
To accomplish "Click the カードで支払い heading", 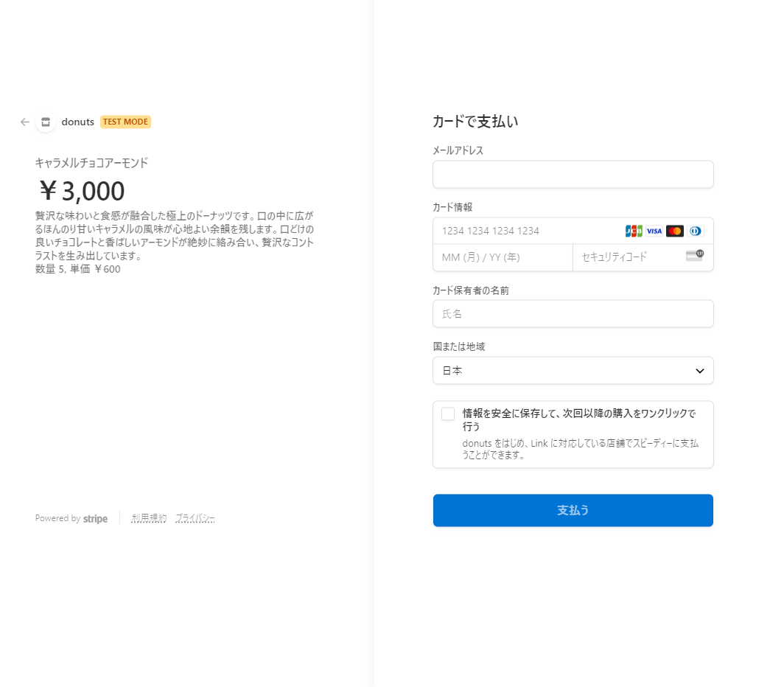I will pyautogui.click(x=475, y=122).
